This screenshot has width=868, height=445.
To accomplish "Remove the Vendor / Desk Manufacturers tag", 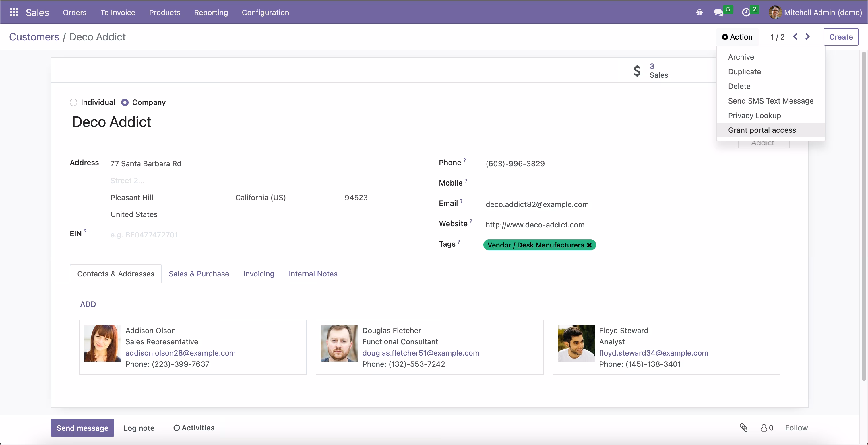I will (589, 245).
